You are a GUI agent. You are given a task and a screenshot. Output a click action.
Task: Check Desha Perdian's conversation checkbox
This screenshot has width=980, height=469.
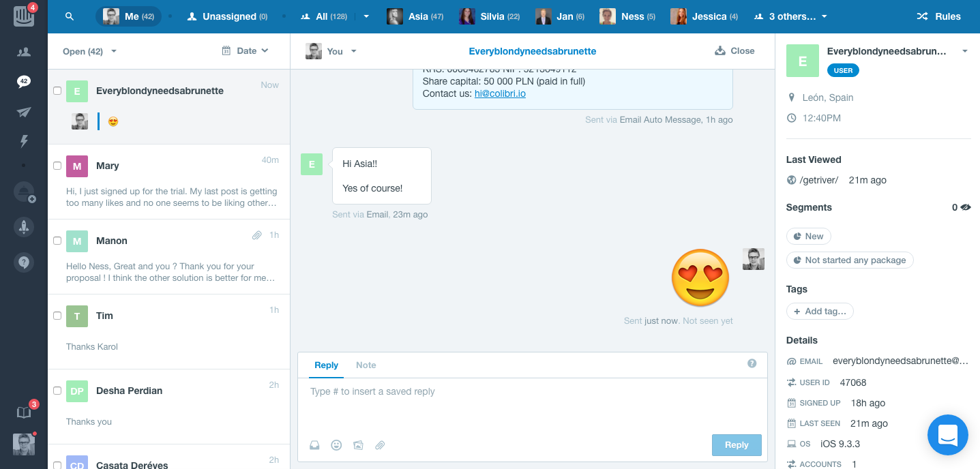(x=57, y=391)
